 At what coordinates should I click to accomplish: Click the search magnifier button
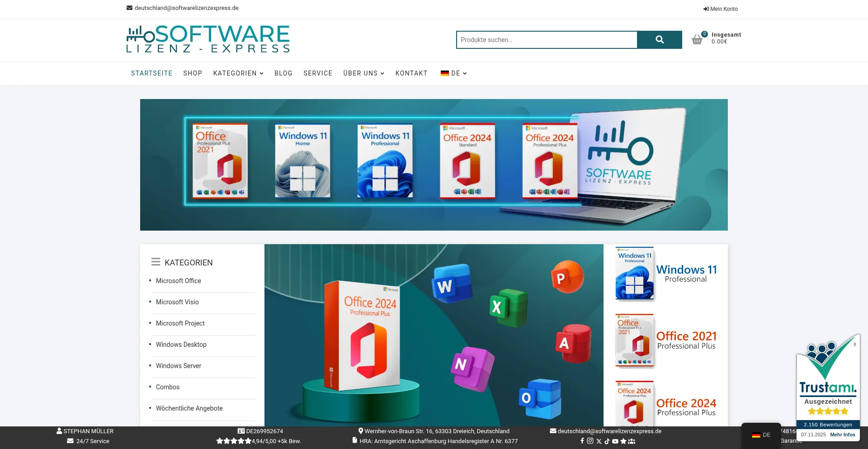(659, 40)
